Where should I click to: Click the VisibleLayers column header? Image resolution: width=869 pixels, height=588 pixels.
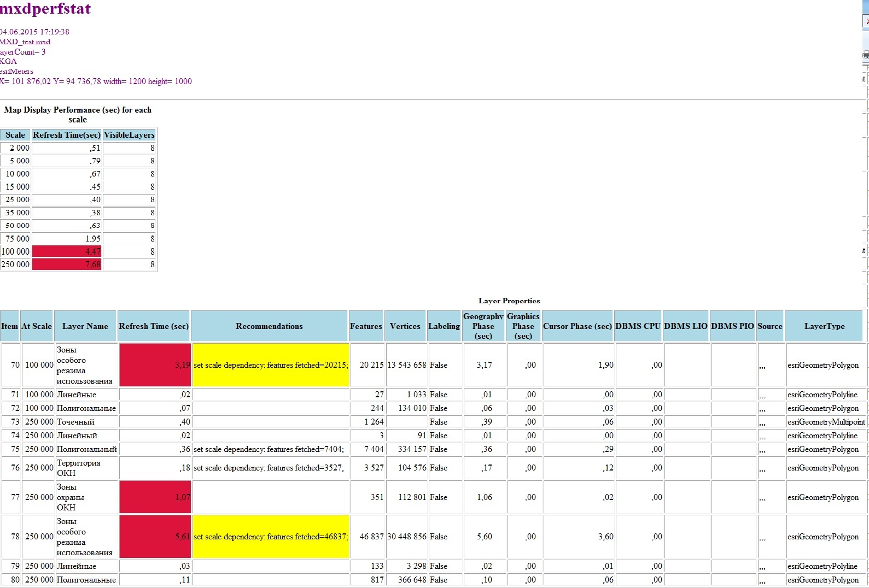(129, 135)
